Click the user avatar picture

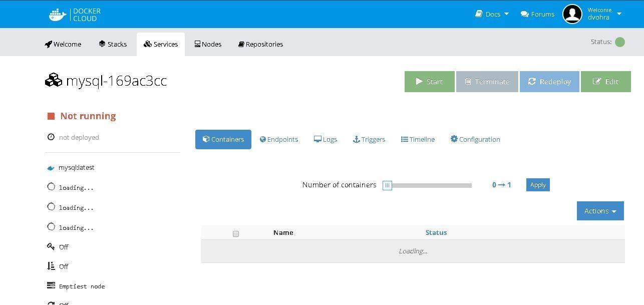tap(572, 14)
